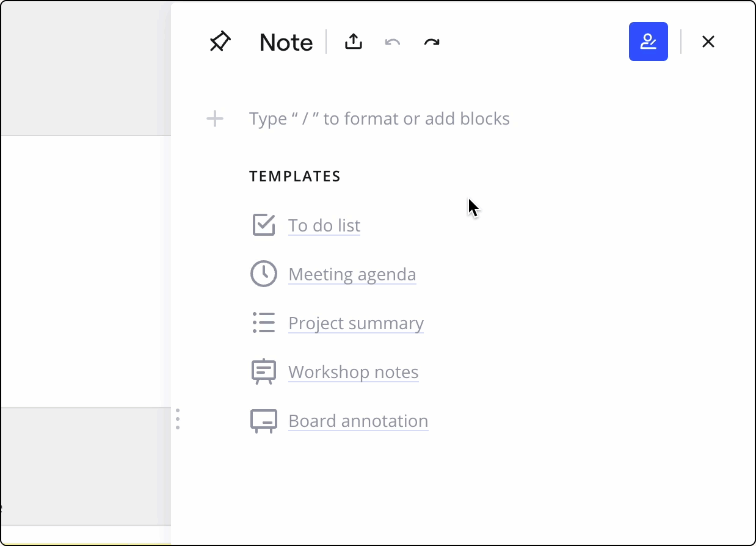
Task: Undo the last note change
Action: point(392,42)
